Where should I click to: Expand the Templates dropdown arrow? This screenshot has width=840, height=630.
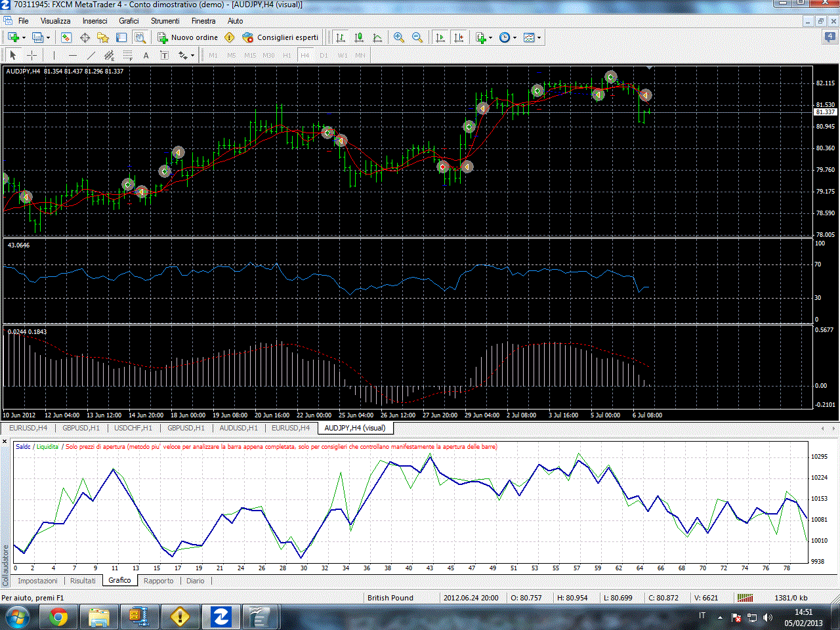(539, 37)
